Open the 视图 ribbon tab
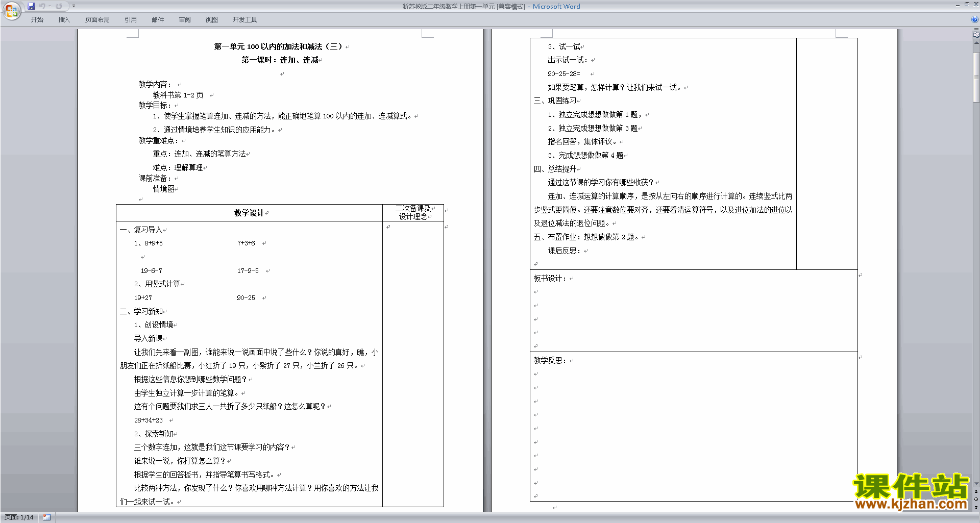The image size is (980, 523). click(212, 19)
